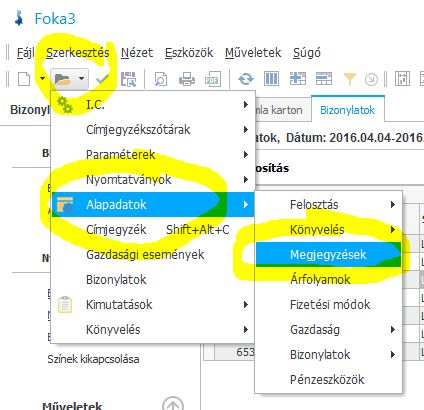Click the Műveletek panel header

72,405
